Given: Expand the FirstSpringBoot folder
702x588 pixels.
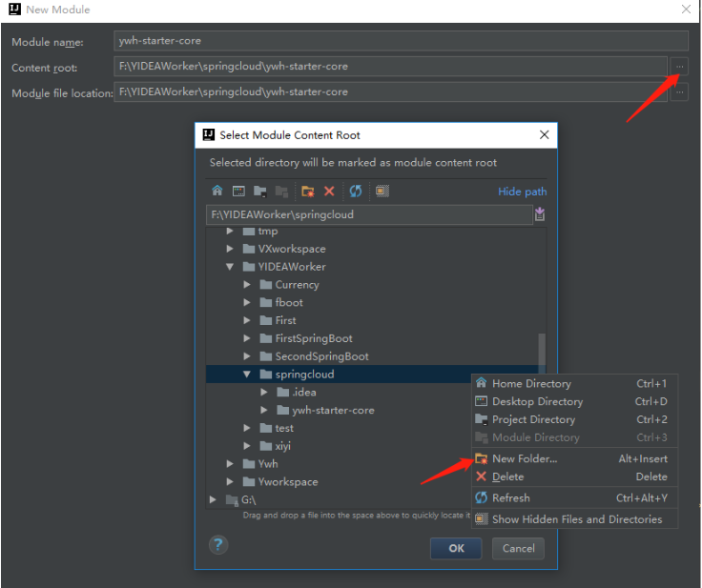Looking at the screenshot, I should (247, 338).
